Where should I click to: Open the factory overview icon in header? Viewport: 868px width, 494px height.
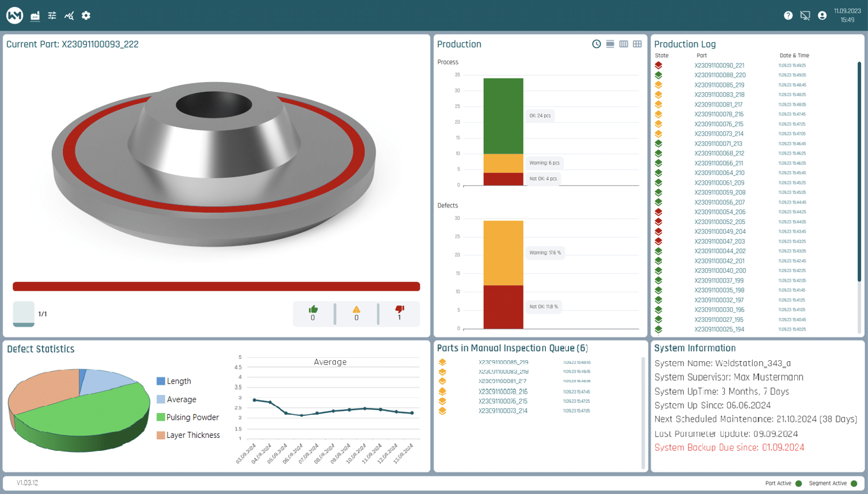pos(35,16)
